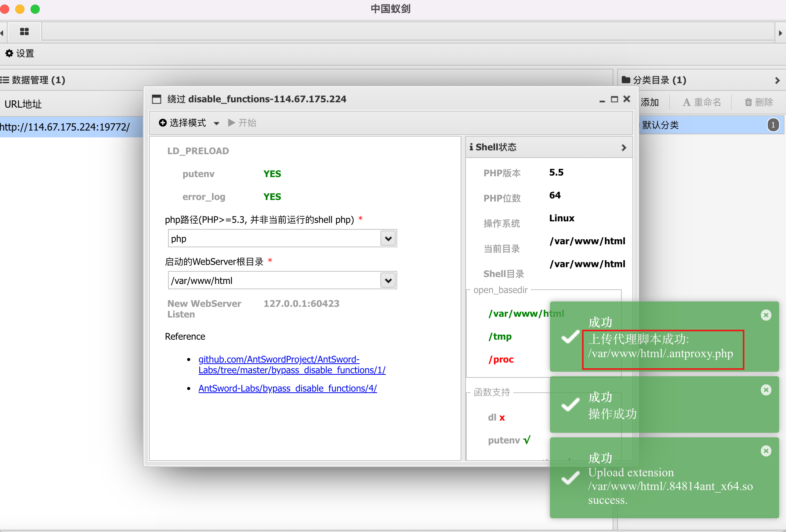Delete category using the trash 删除 icon
Image resolution: width=786 pixels, height=532 pixels.
point(748,102)
